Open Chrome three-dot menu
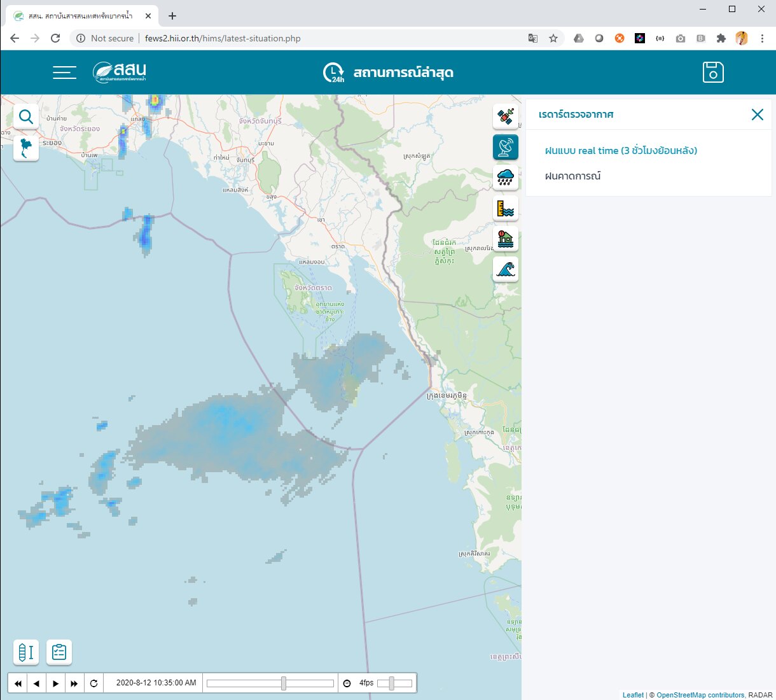 pyautogui.click(x=762, y=38)
